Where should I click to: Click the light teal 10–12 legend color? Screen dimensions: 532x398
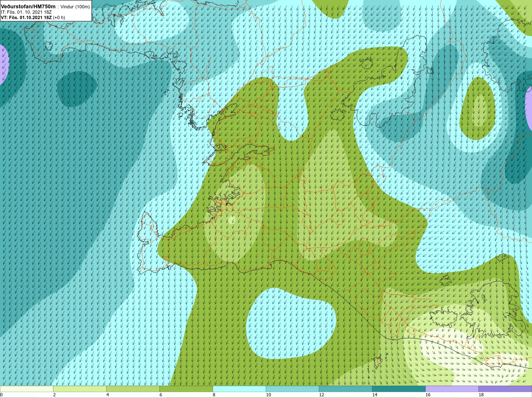[x=293, y=389]
